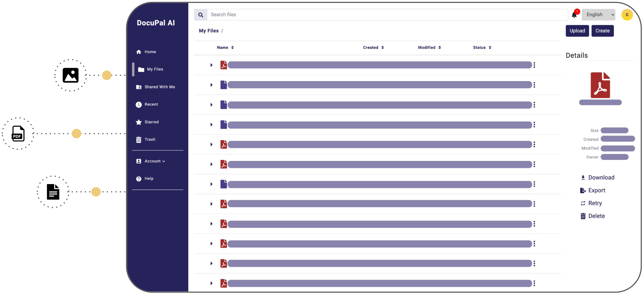Open the user avatar labeled C
This screenshot has width=644, height=294.
click(x=627, y=15)
